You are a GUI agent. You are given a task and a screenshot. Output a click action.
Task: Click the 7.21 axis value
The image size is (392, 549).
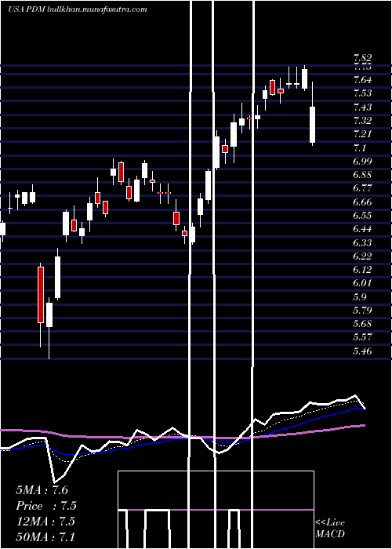[362, 134]
